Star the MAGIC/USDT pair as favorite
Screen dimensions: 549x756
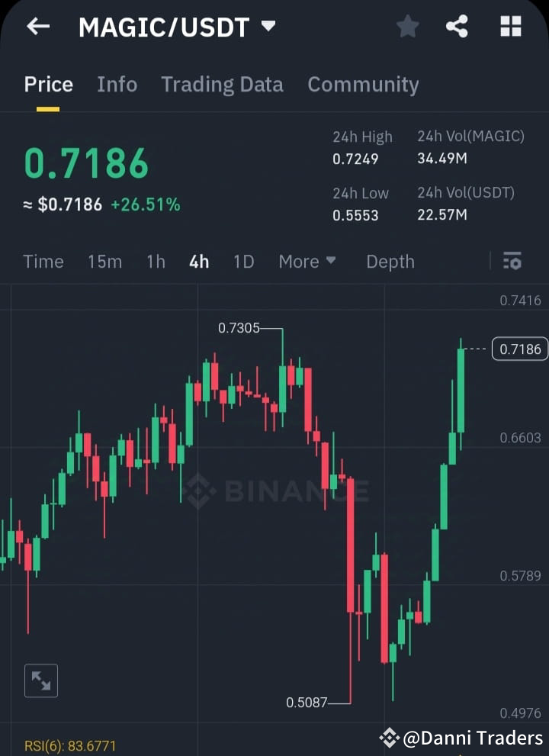(407, 27)
